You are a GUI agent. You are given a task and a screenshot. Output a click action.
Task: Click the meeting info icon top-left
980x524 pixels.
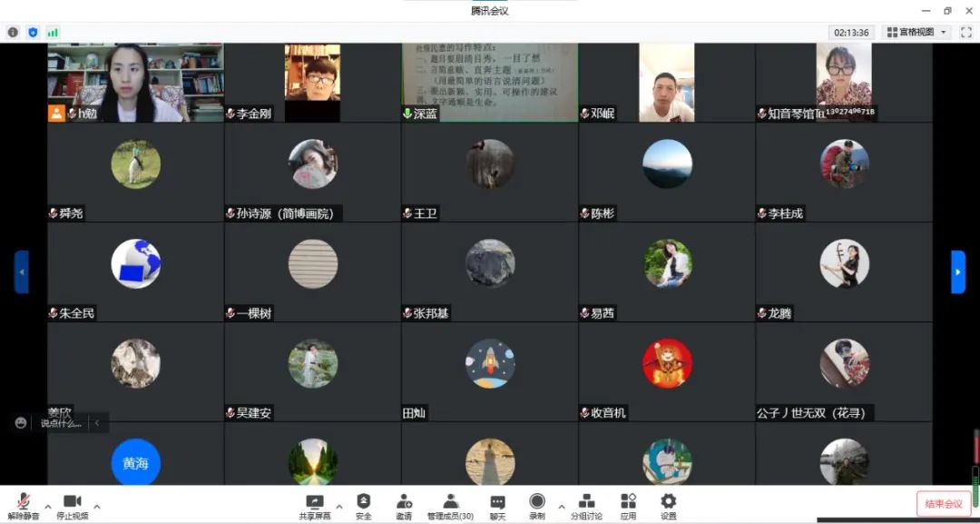point(13,32)
